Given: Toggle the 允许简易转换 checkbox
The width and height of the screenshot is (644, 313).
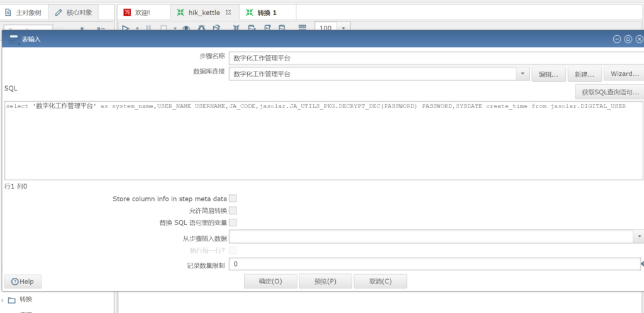Looking at the screenshot, I should click(233, 211).
